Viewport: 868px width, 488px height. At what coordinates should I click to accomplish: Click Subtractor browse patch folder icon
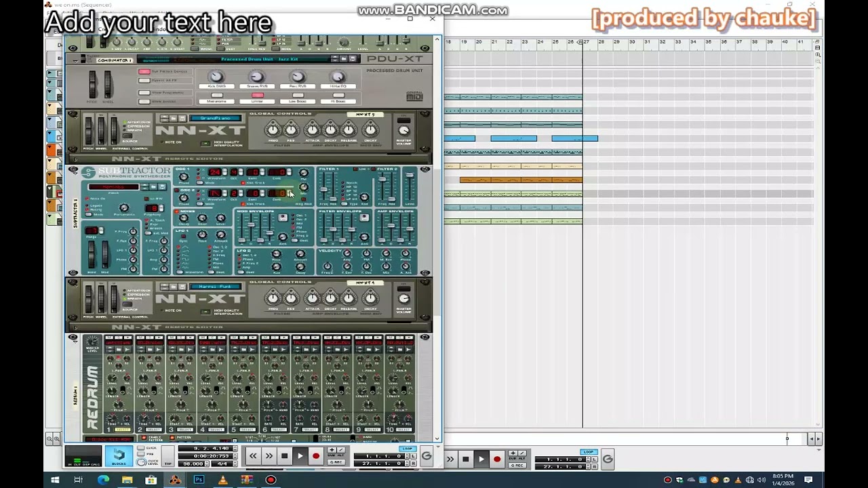[153, 187]
